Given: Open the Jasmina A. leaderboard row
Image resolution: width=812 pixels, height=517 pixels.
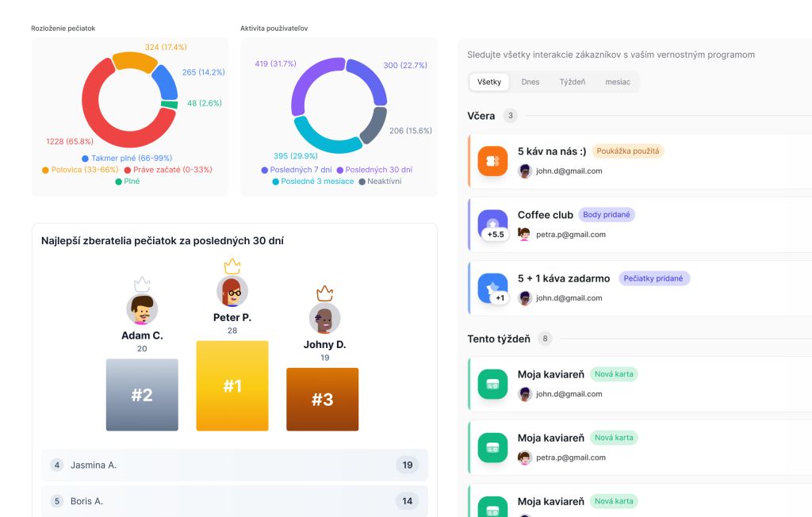Looking at the screenshot, I should [235, 465].
